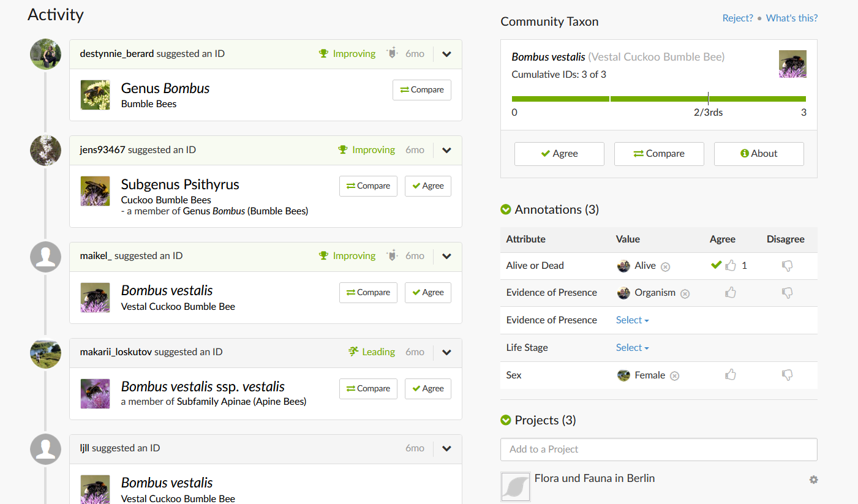
Task: Remove the Female annotation value
Action: point(674,376)
